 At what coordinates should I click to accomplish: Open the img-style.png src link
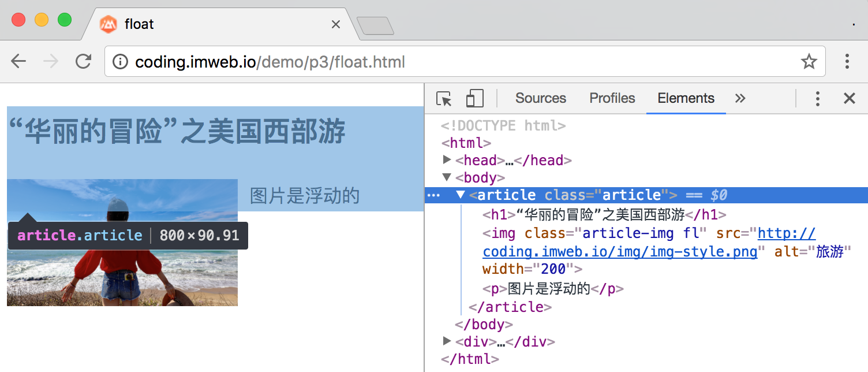649,243
